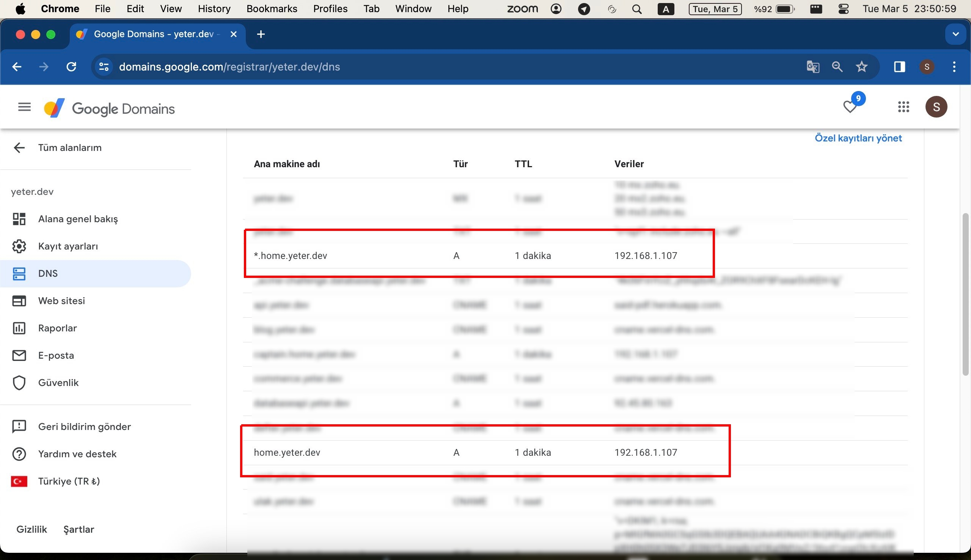Click Veriler column header
Image resolution: width=971 pixels, height=560 pixels.
pos(629,164)
